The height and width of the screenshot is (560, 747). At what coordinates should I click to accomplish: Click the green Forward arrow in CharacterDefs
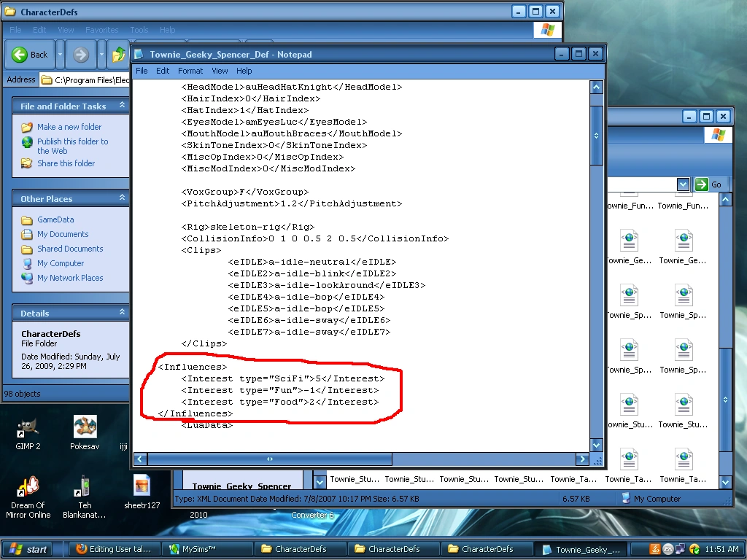[x=81, y=55]
